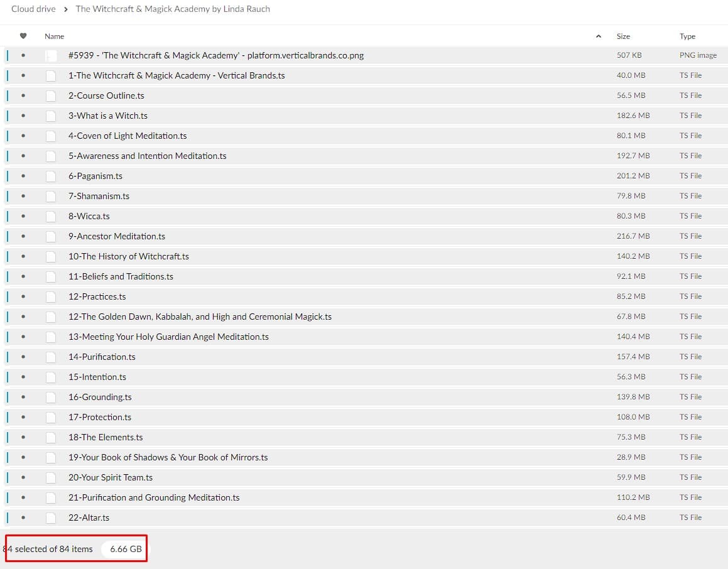The width and height of the screenshot is (728, 569).
Task: Sort the list by Size column
Action: coord(623,36)
